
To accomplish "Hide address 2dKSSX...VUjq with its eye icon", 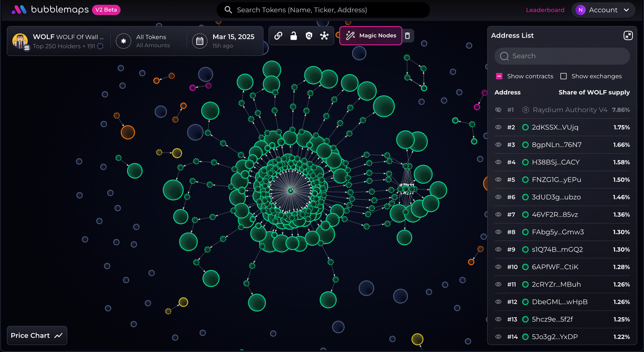I will pos(498,127).
